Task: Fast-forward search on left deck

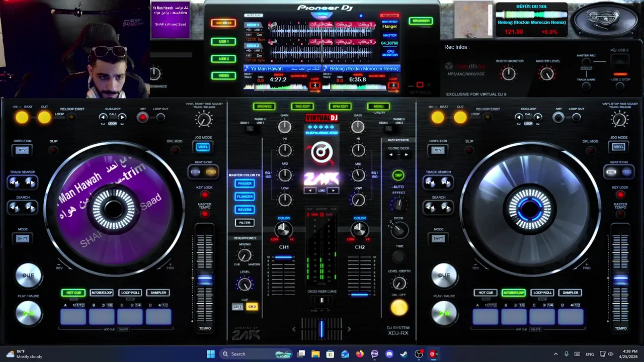Action: (x=30, y=207)
